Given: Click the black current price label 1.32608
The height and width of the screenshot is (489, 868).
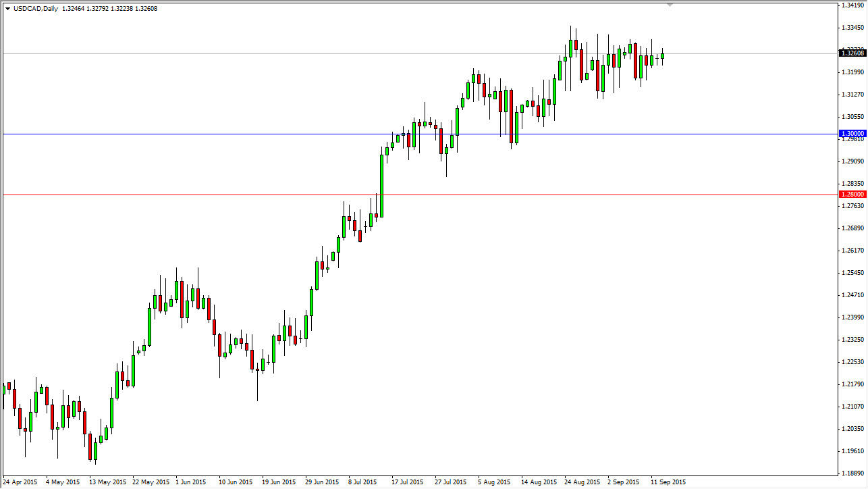Looking at the screenshot, I should pyautogui.click(x=852, y=53).
